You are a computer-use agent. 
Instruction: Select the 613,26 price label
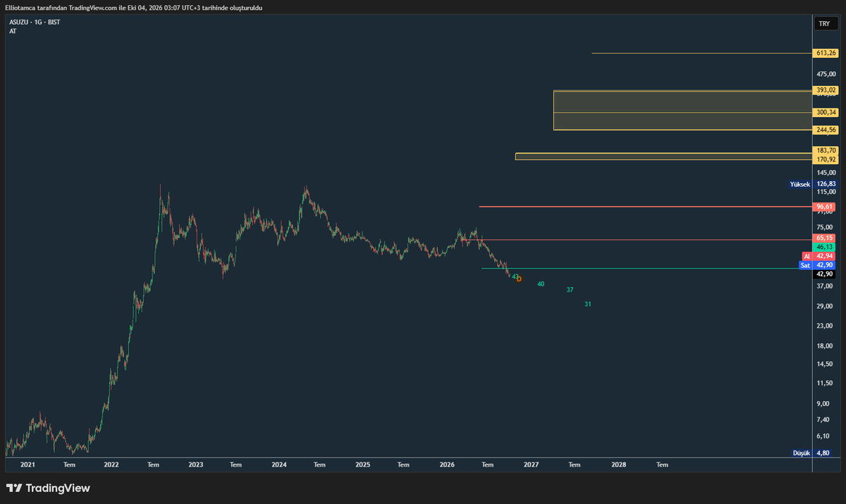click(826, 53)
